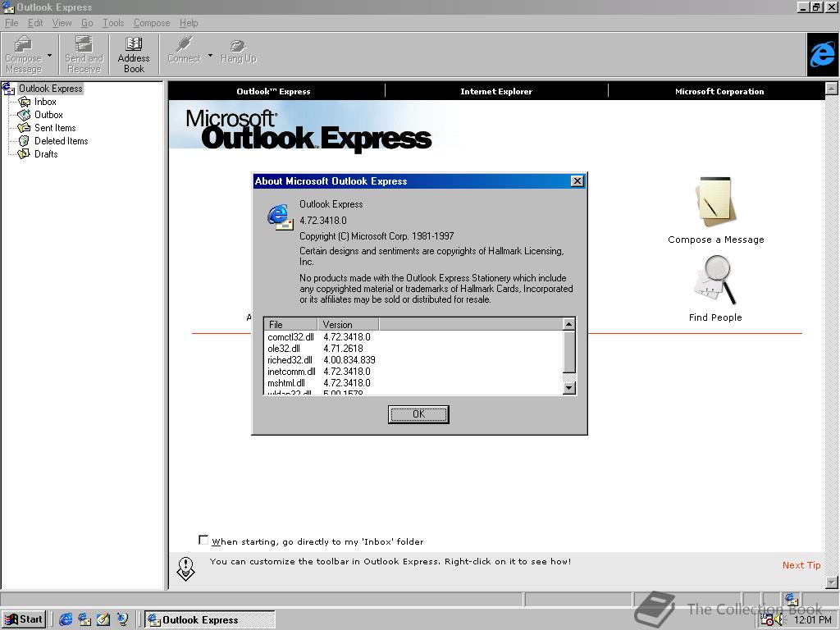The height and width of the screenshot is (630, 840).
Task: Click the Version column header
Action: (348, 324)
